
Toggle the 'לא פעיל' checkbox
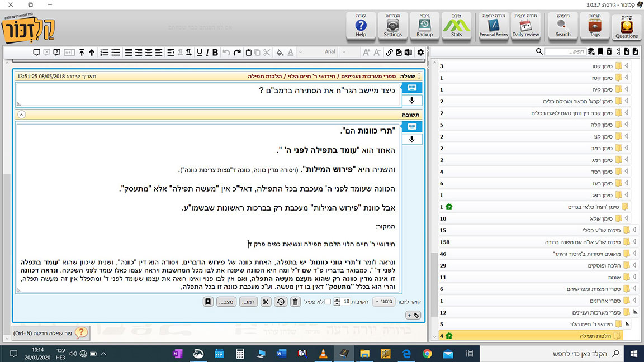(x=328, y=302)
